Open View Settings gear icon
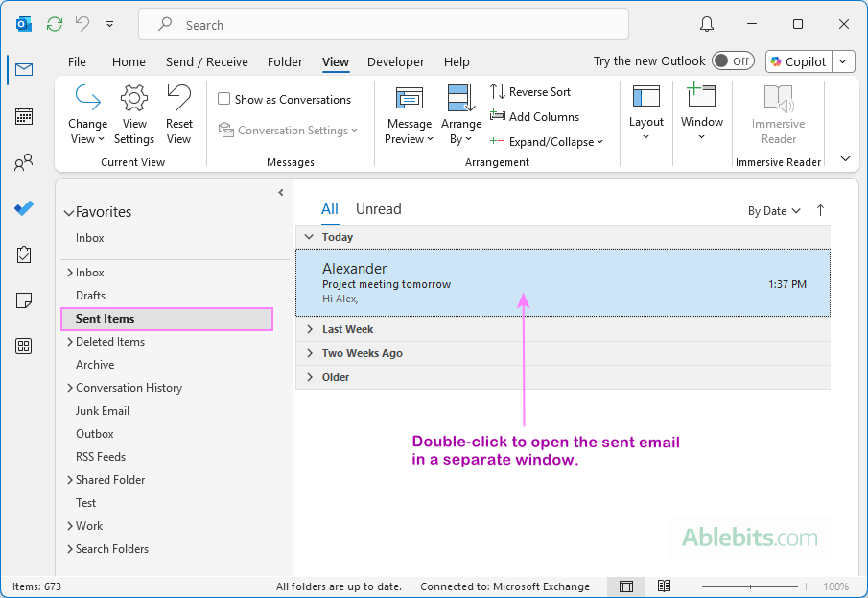Viewport: 868px width, 598px height. [x=134, y=98]
